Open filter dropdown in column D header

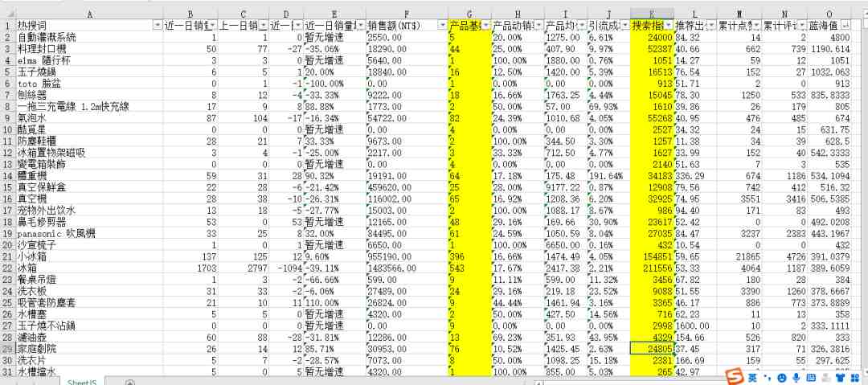298,25
